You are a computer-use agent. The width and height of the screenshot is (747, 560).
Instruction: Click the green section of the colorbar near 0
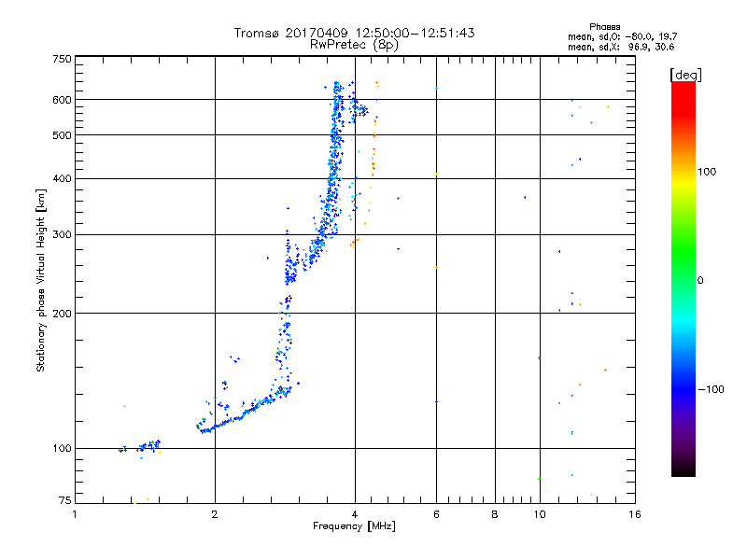click(684, 267)
